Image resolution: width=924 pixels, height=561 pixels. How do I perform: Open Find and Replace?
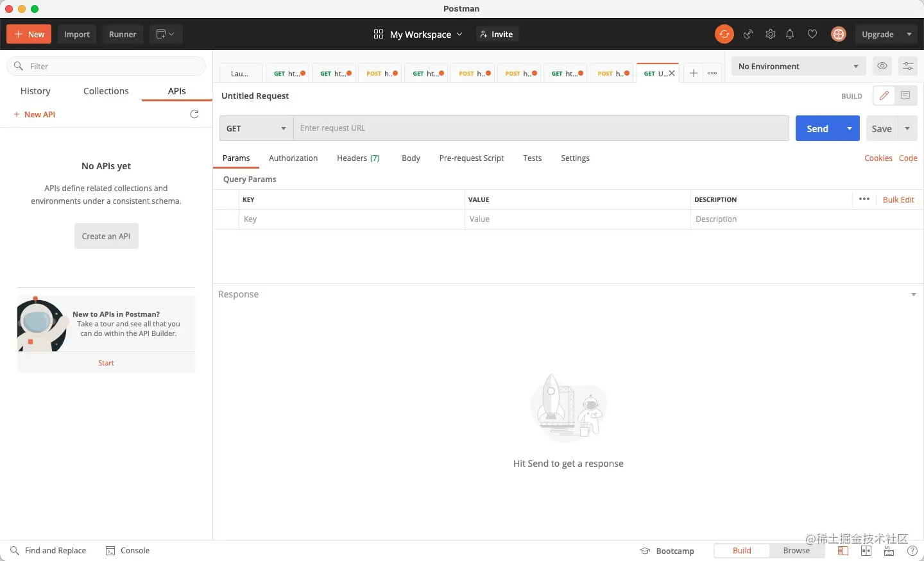point(48,551)
